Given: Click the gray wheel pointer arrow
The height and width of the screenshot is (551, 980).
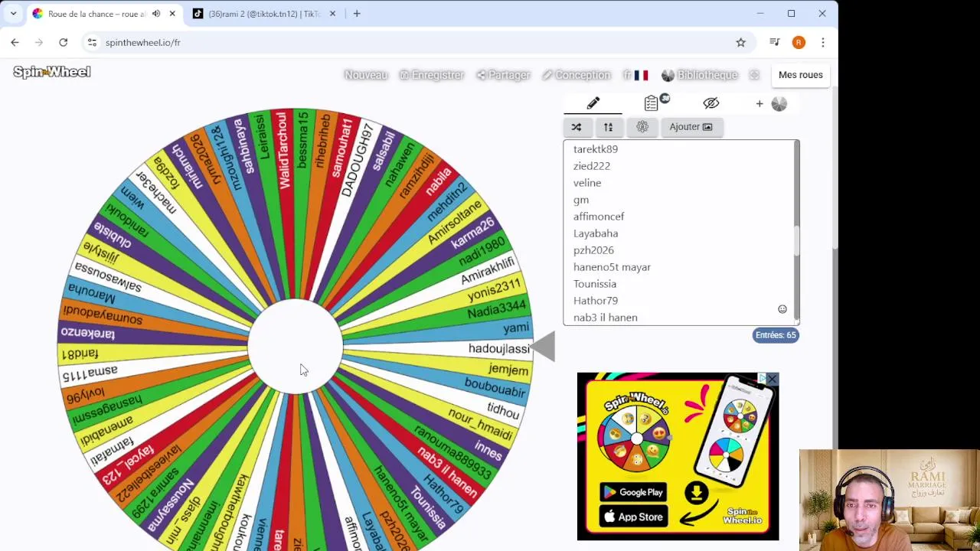Looking at the screenshot, I should (542, 347).
